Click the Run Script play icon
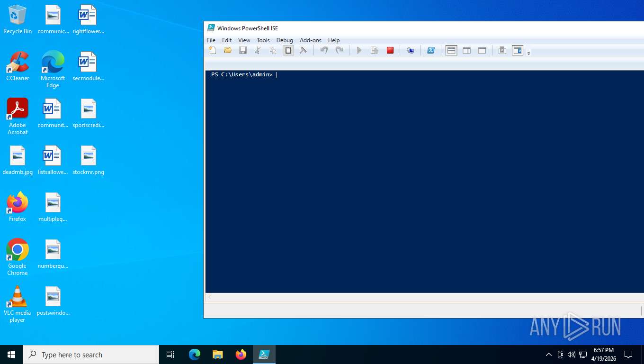 pos(359,50)
